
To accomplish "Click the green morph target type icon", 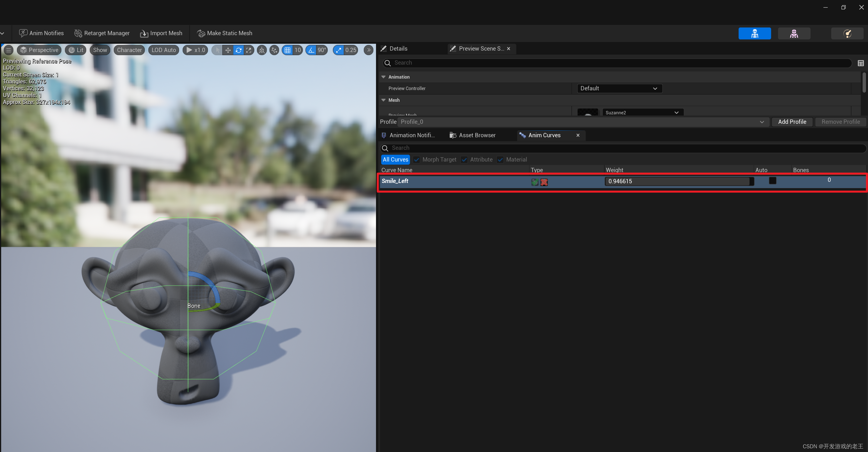I will click(534, 182).
